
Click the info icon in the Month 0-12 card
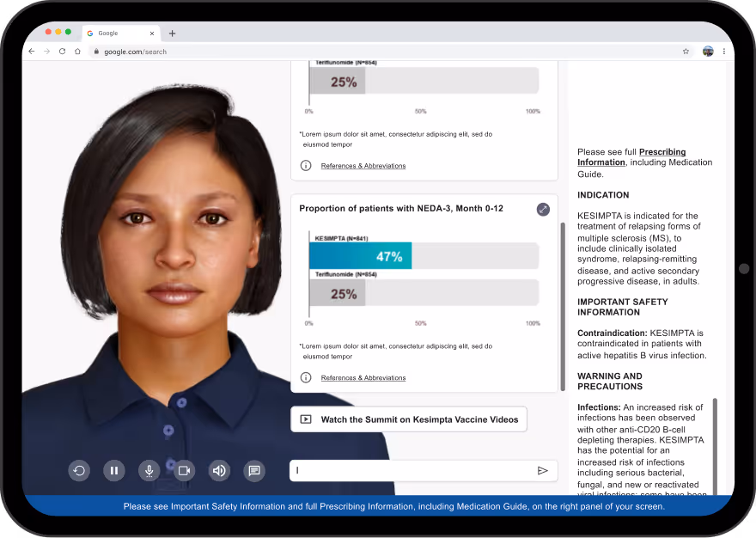point(306,377)
